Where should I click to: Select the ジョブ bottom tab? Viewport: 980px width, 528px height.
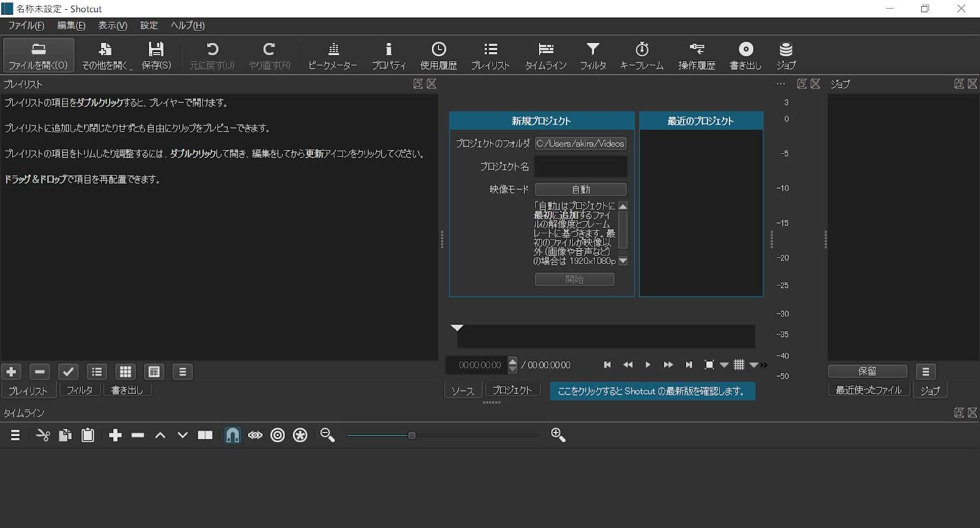(930, 390)
